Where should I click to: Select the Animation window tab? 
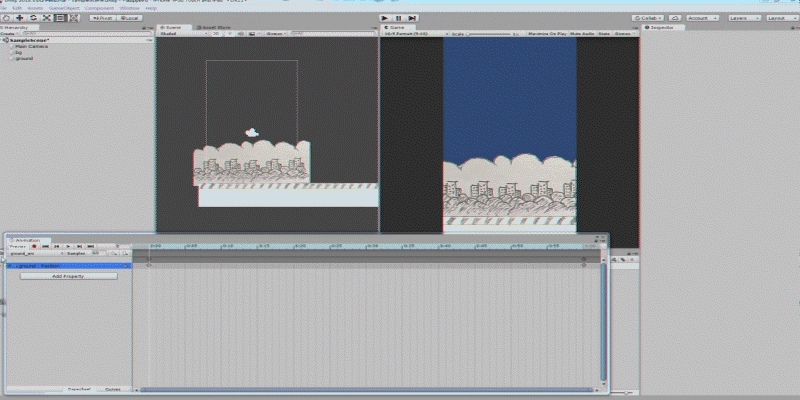click(27, 240)
